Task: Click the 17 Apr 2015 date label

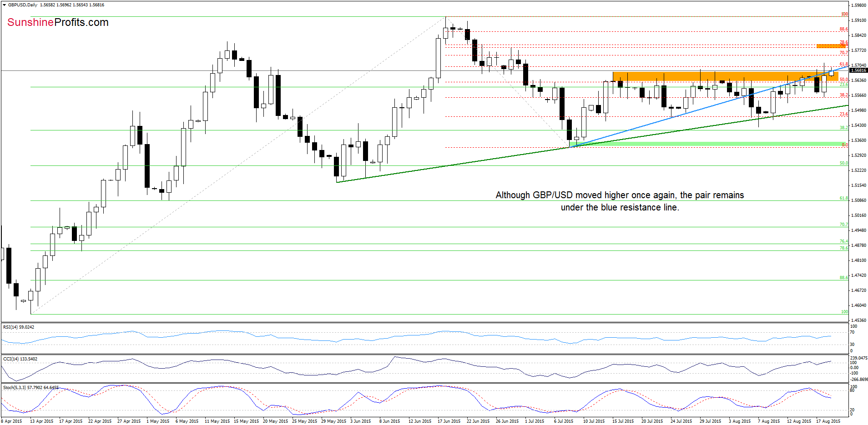Action: coord(71,421)
